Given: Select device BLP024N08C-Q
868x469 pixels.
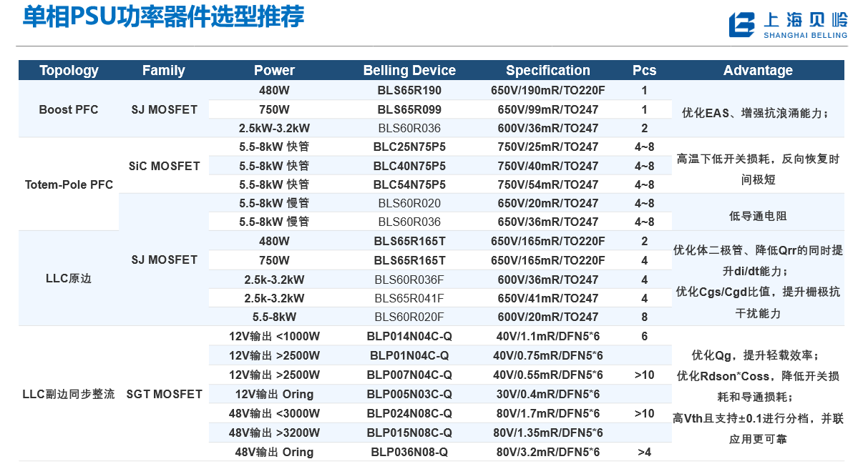Looking at the screenshot, I should point(409,413).
